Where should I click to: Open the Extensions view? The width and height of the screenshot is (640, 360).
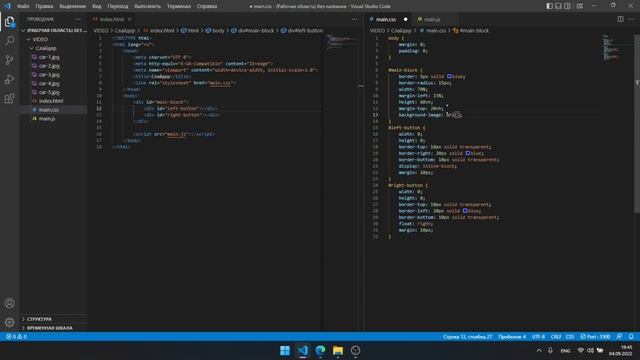9,98
